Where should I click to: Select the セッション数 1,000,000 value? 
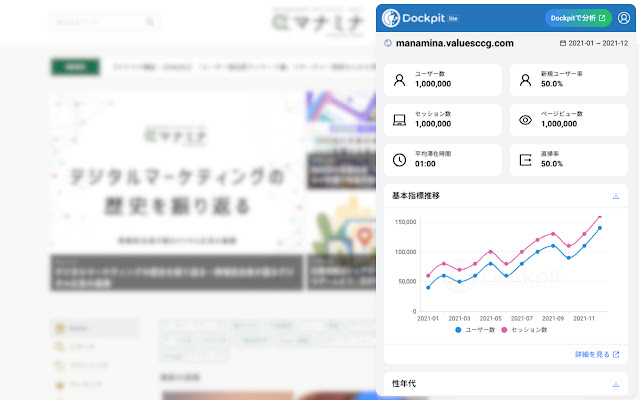[433, 124]
